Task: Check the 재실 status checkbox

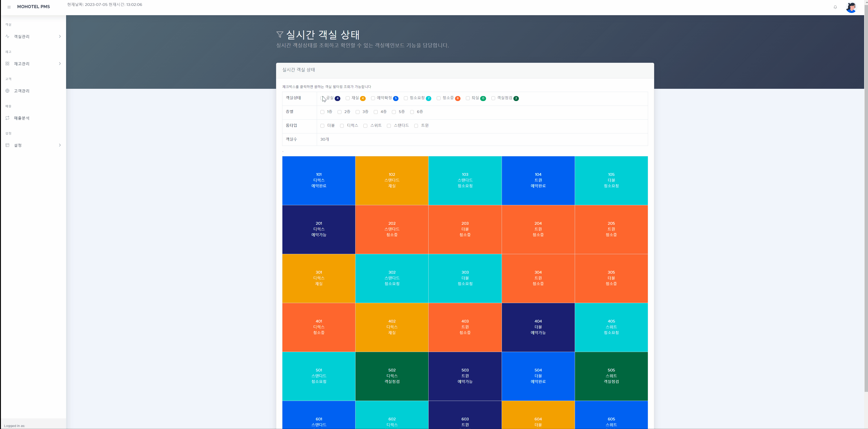Action: [347, 98]
